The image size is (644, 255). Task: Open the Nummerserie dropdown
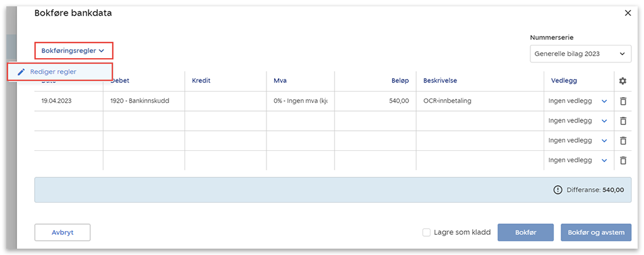[x=580, y=54]
